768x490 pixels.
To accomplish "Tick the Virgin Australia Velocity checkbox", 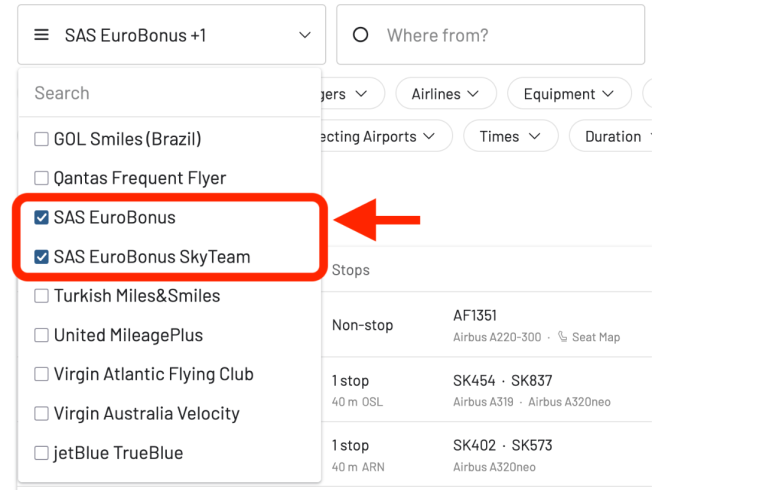I will (41, 414).
